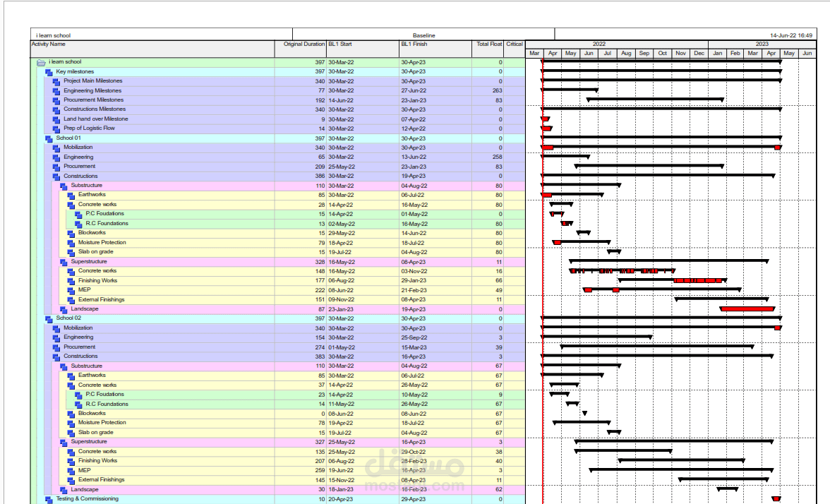
Task: Click the BL1 Start column header
Action: 363,49
